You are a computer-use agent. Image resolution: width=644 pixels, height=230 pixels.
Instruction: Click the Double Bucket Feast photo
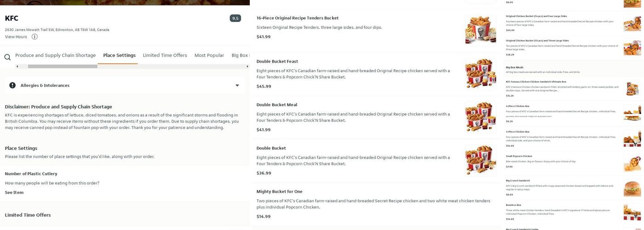[x=480, y=73]
